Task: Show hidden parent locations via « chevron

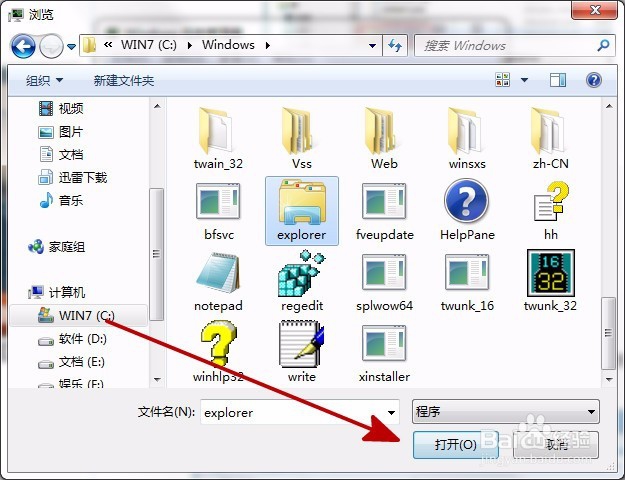Action: point(108,45)
